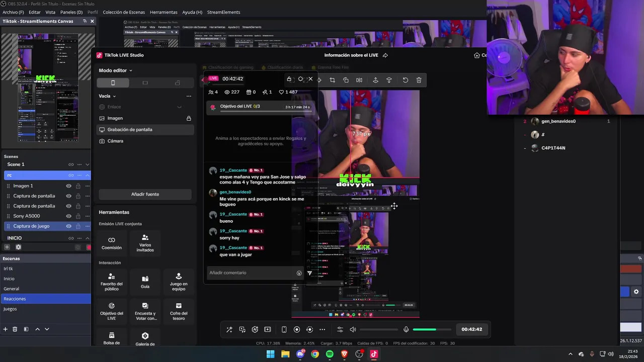Unlock the Imagen source in TikTok sources list
The image size is (644, 362).
[189, 118]
